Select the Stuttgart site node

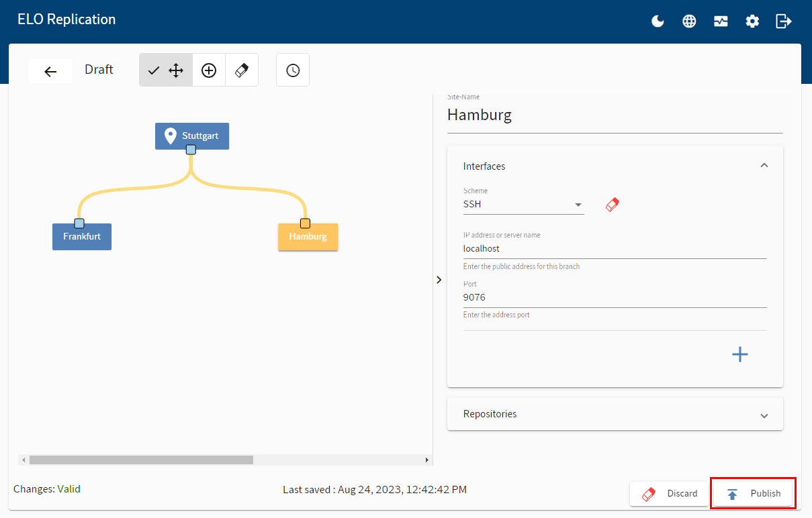coord(192,136)
